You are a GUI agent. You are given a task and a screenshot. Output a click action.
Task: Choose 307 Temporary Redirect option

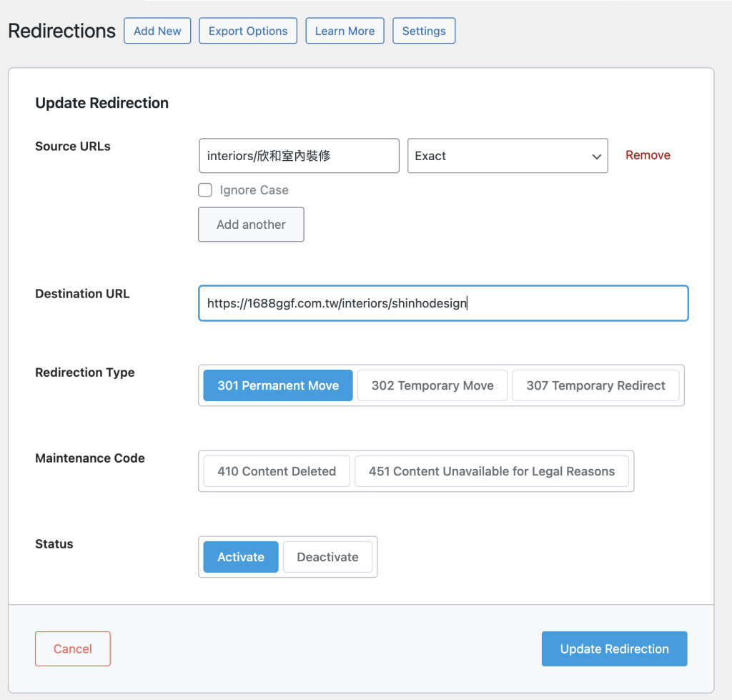(x=595, y=385)
